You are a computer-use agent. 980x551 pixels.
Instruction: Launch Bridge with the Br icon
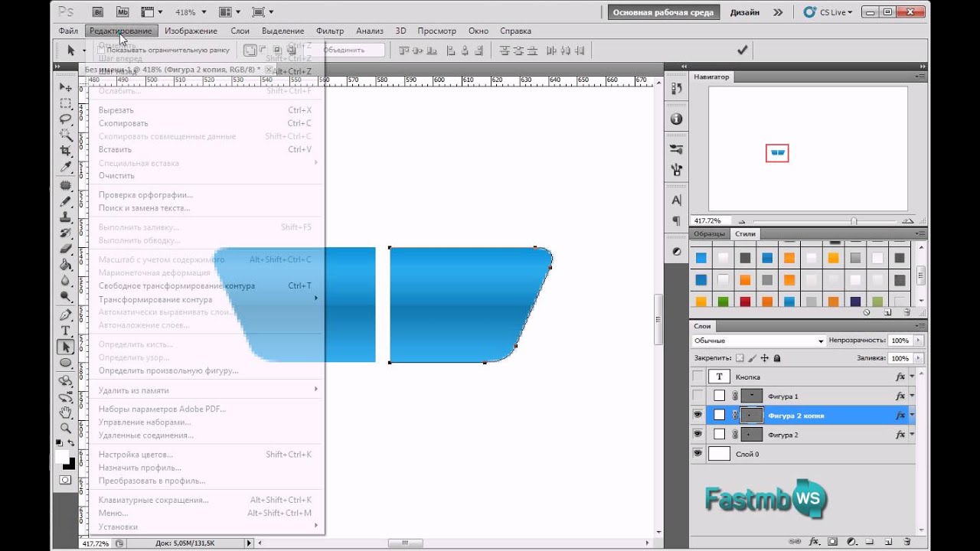point(97,12)
